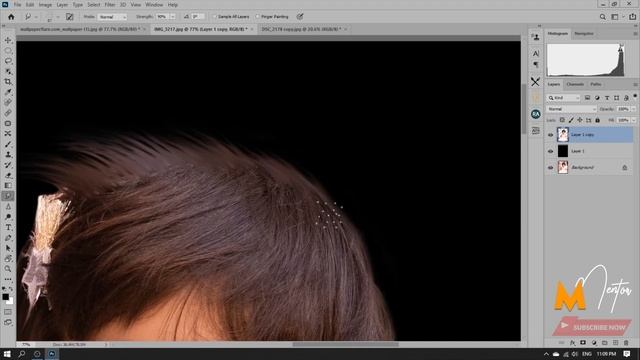The height and width of the screenshot is (360, 640).
Task: Select the Eraser tool
Action: pos(8,176)
